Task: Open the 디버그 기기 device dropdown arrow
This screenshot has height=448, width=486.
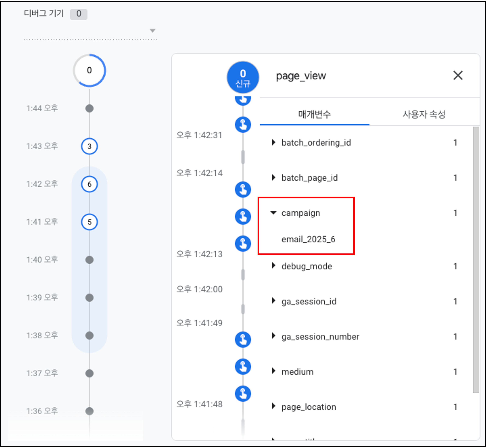Action: point(153,31)
